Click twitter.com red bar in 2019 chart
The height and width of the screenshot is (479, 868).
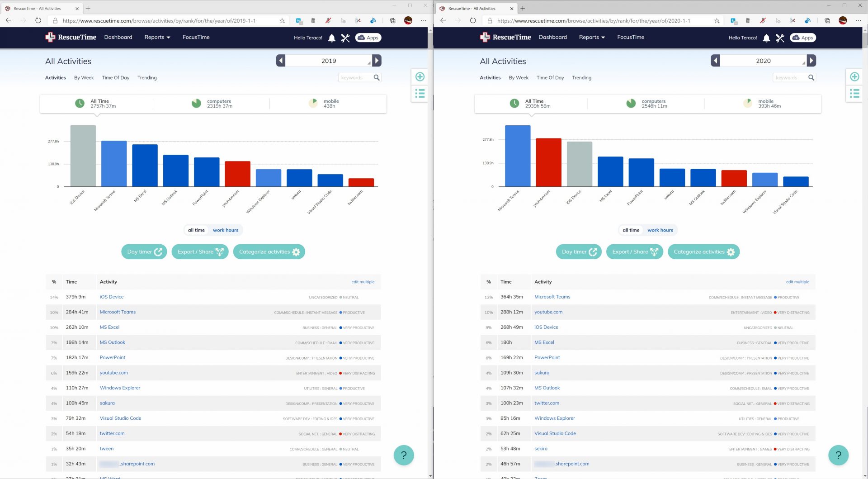[x=361, y=182]
